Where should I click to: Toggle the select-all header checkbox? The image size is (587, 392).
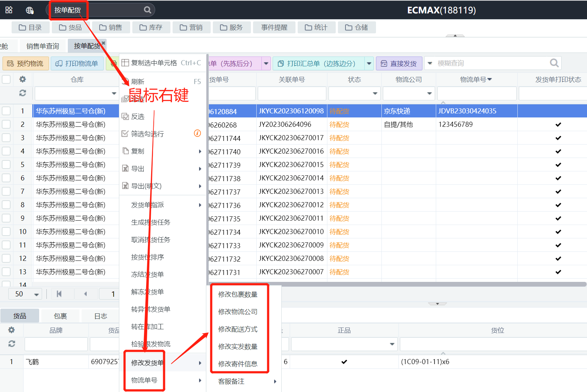6,79
